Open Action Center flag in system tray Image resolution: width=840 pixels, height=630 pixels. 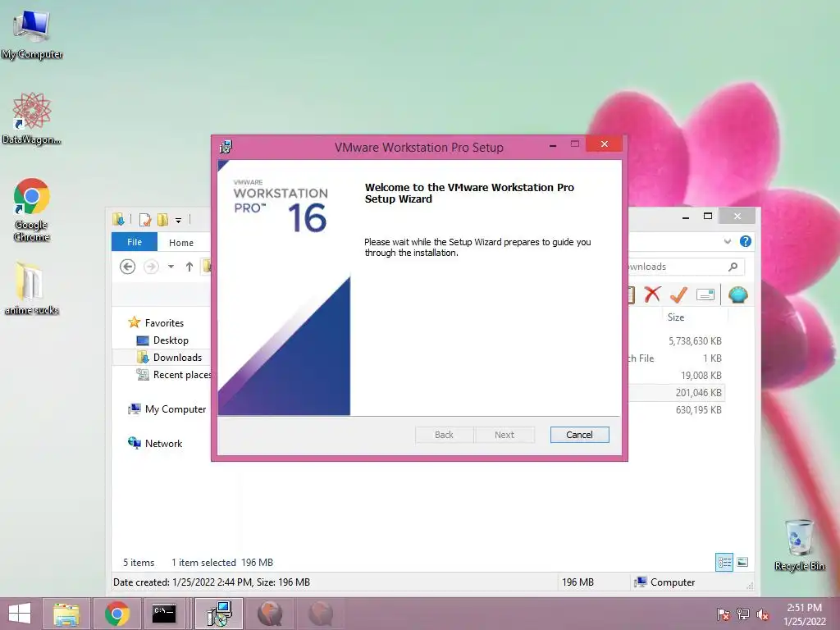[724, 614]
